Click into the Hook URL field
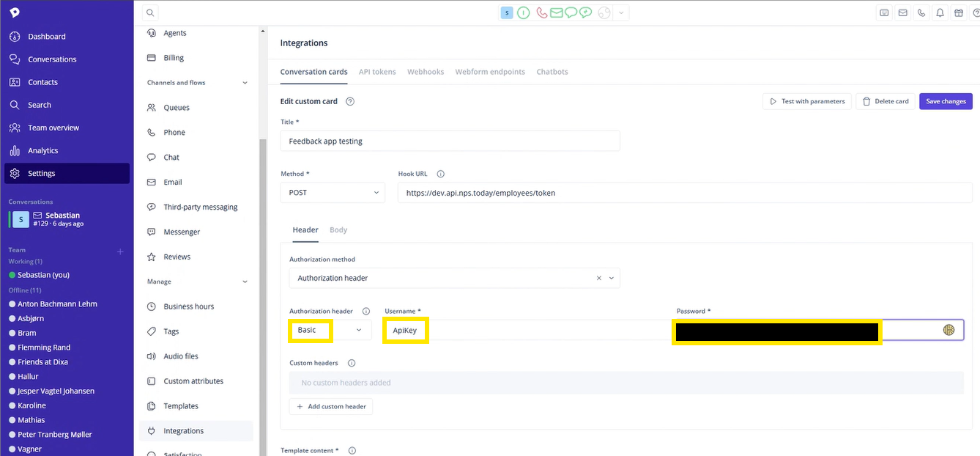 point(684,193)
